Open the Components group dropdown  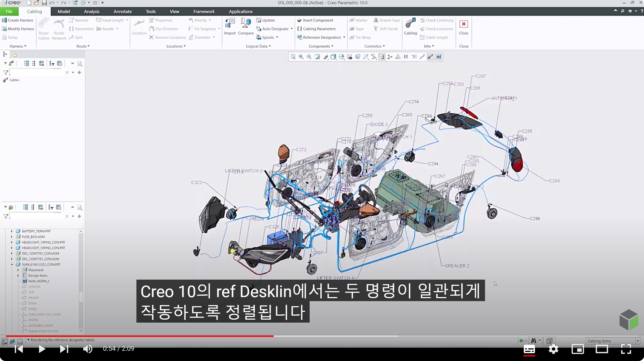point(321,46)
